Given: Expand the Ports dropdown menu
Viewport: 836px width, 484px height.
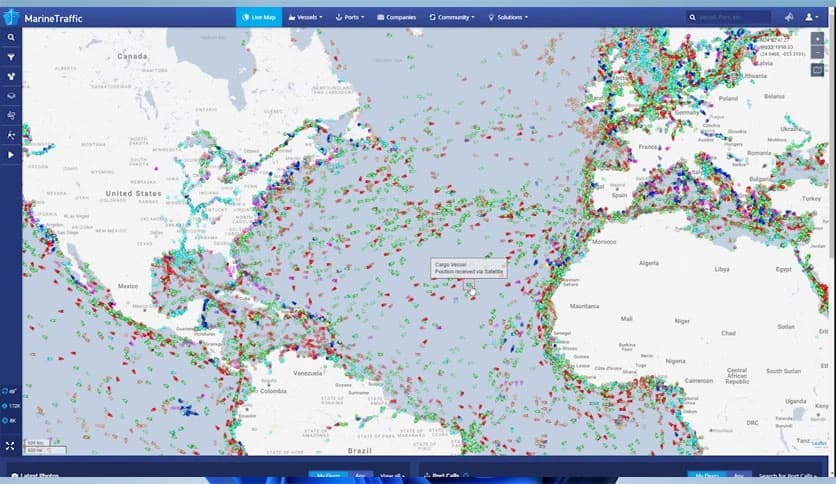Looking at the screenshot, I should point(350,17).
